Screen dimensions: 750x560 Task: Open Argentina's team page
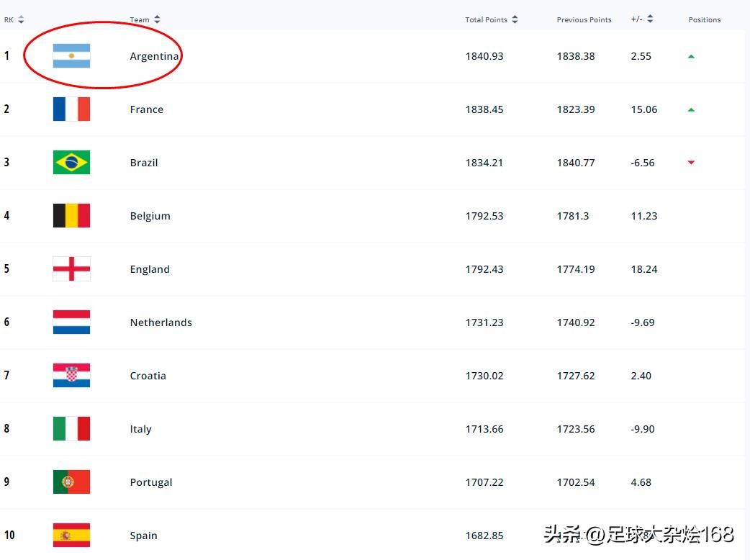(154, 55)
